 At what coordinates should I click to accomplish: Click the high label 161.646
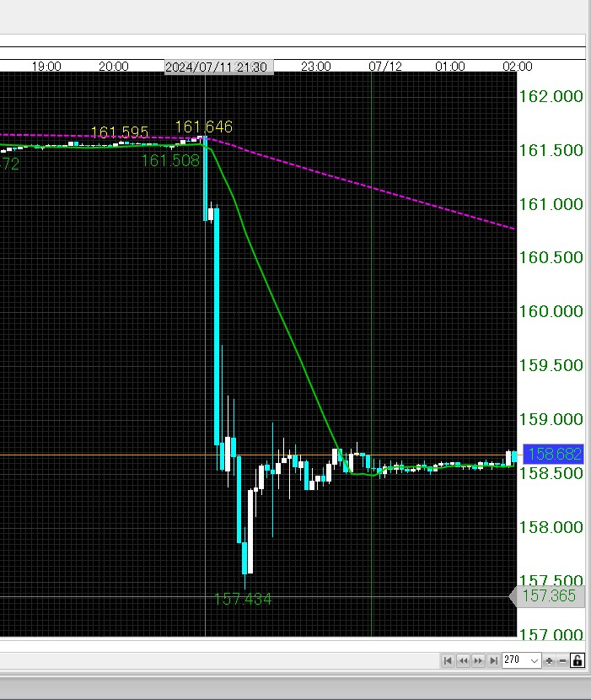click(203, 127)
